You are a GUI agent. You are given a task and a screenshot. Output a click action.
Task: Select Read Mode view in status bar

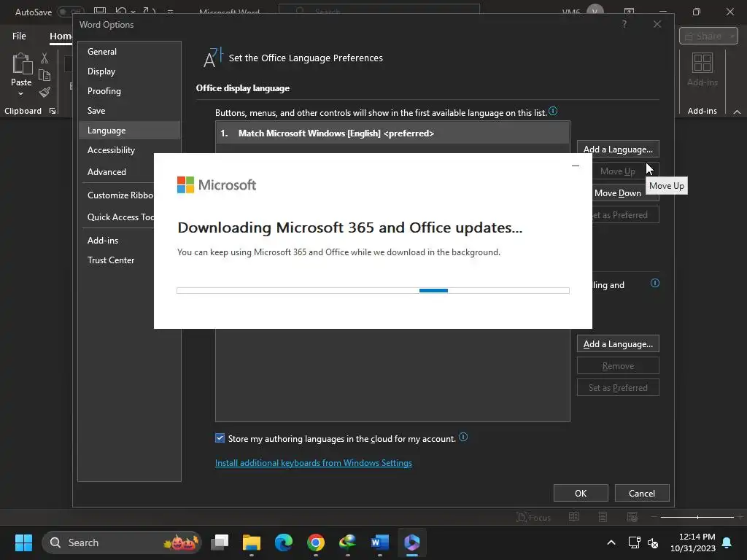tap(573, 517)
